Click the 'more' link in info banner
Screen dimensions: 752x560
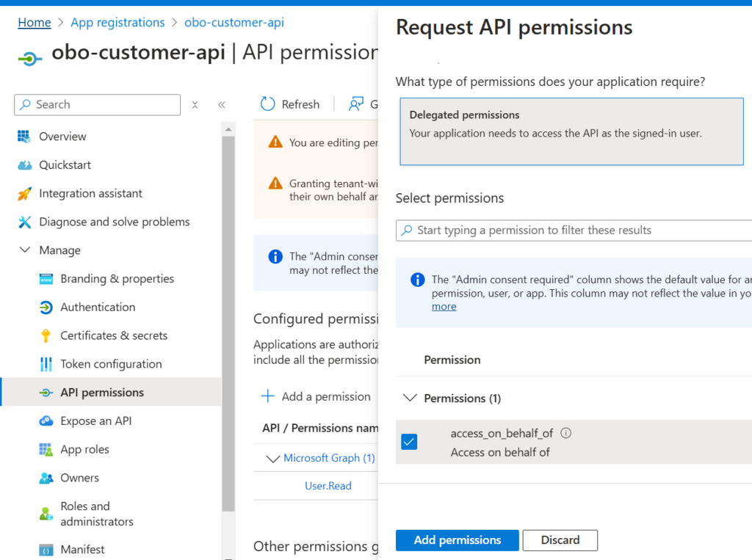(444, 306)
